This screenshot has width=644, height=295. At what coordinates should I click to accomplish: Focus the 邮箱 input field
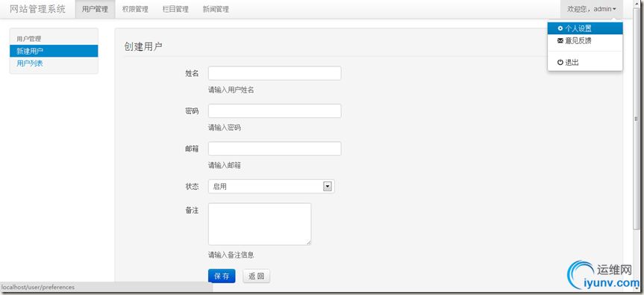(x=275, y=149)
